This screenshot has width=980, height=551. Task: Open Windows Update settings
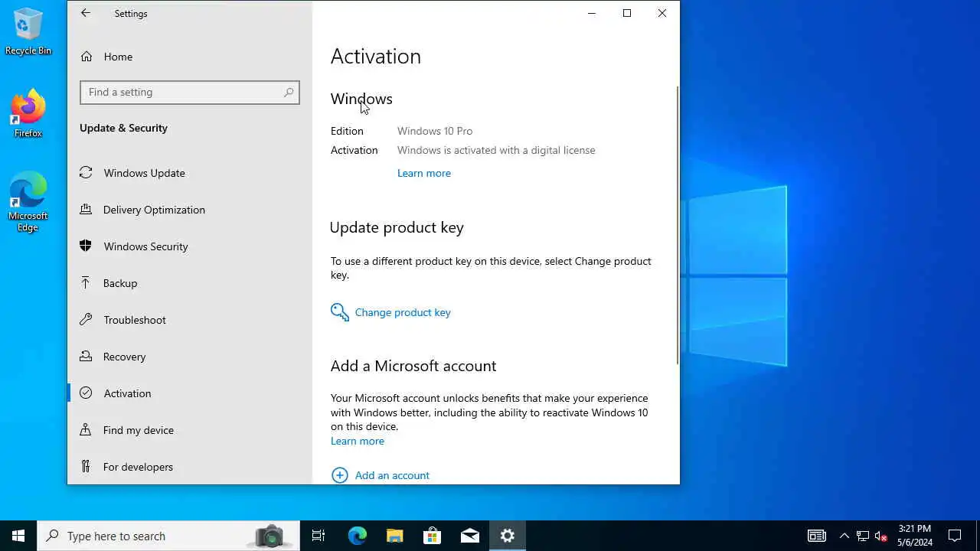190,173
